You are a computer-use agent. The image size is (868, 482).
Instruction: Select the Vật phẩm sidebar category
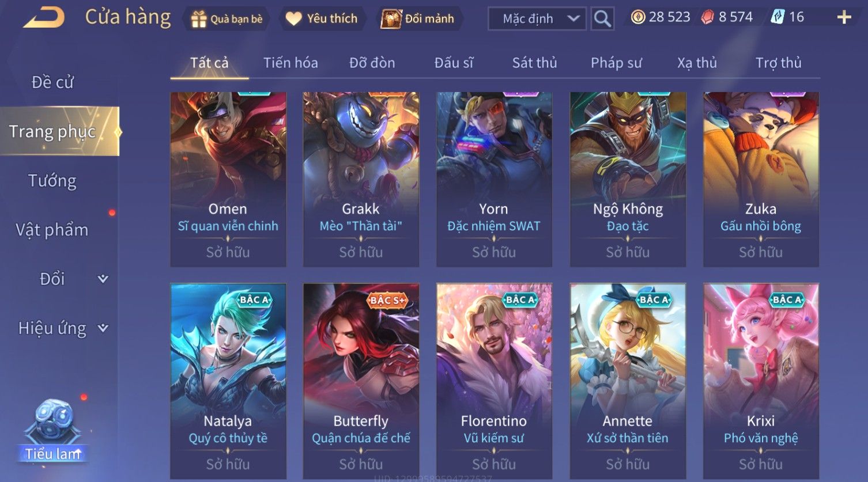tap(52, 230)
